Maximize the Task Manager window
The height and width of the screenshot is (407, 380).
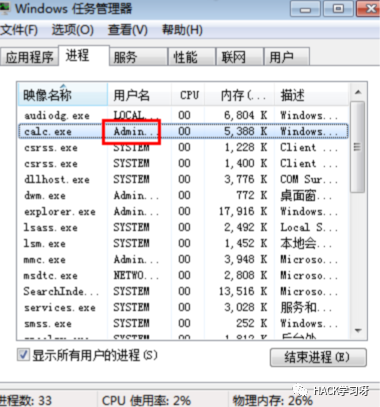(x=338, y=9)
